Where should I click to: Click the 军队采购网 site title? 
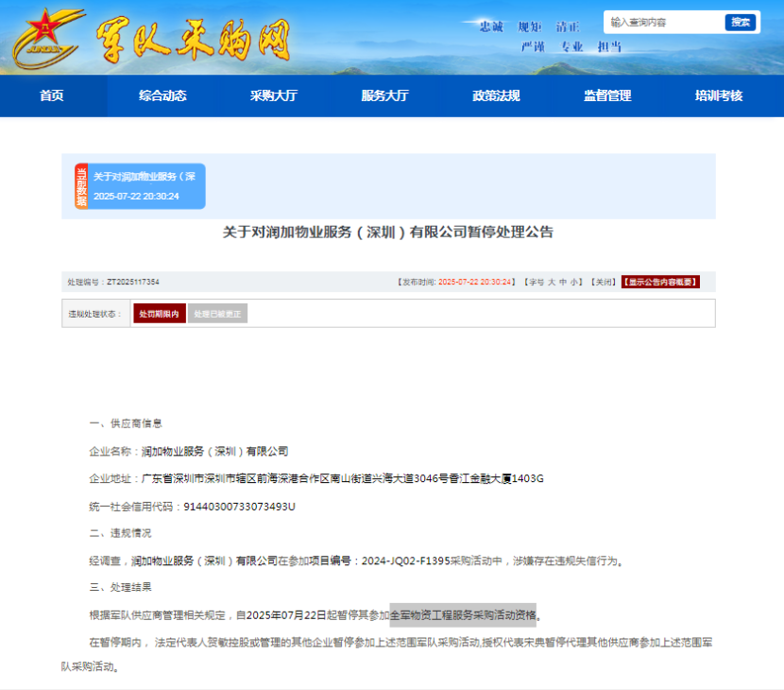tap(193, 40)
